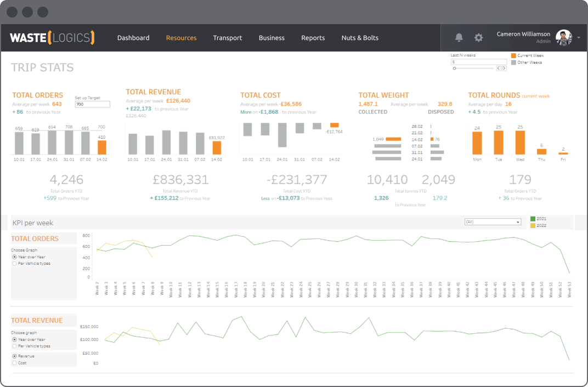Open the notifications bell icon
The height and width of the screenshot is (387, 588).
[459, 37]
